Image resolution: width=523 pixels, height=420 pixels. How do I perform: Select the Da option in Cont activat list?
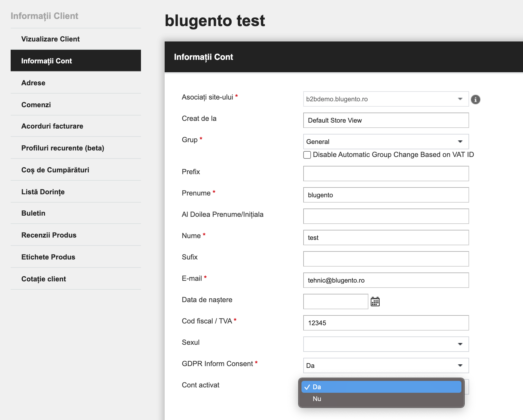point(381,387)
